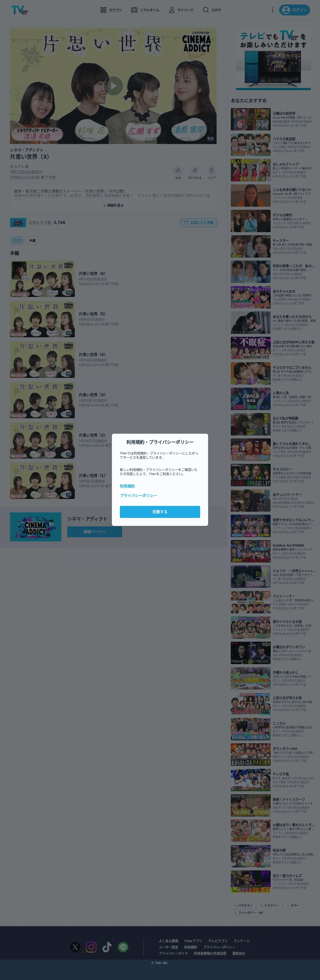Open the Cinema Addict program banner image
The height and width of the screenshot is (980, 320).
(35, 527)
